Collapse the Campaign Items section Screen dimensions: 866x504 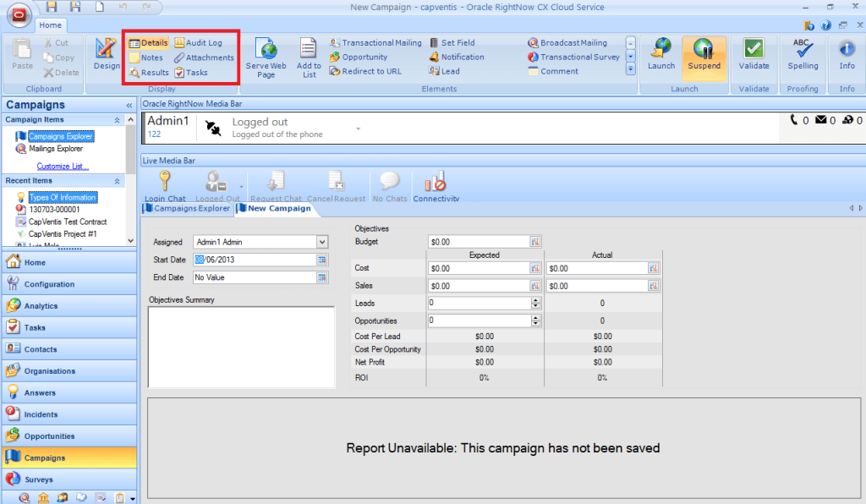[118, 120]
